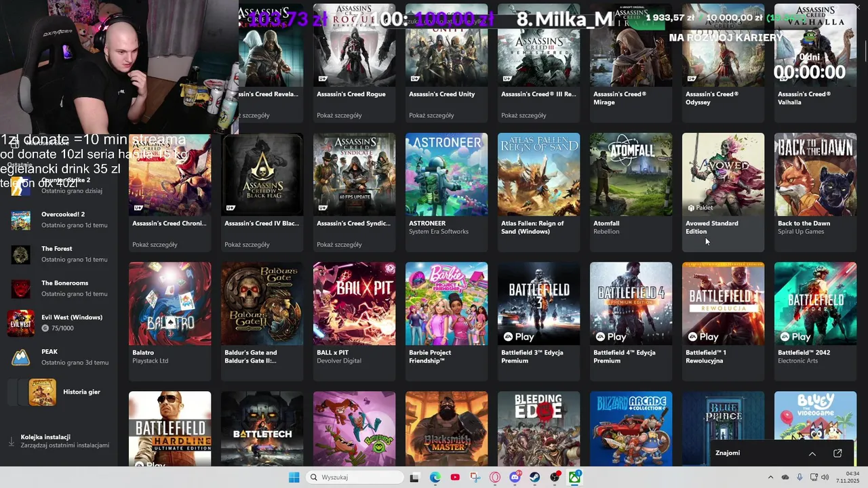
Task: Open the Assassin's Creed Mirage game card
Action: coord(631,63)
